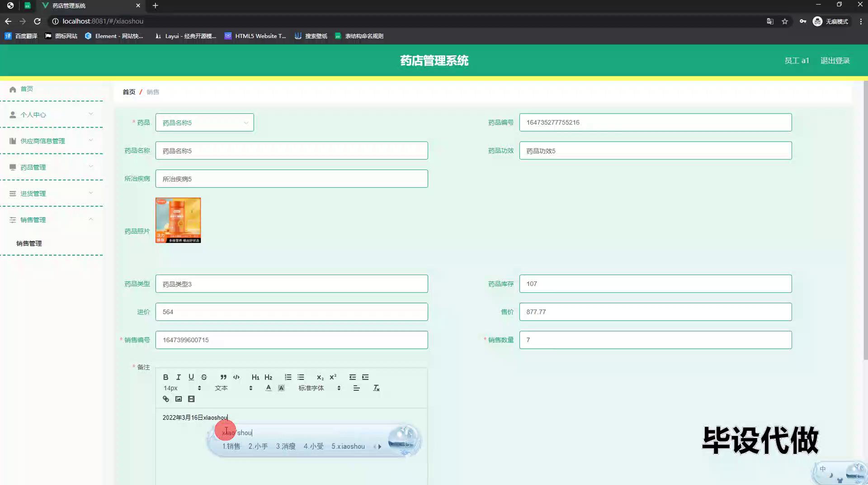The image size is (868, 485).
Task: Toggle bold formatting in the remarks editor
Action: [x=165, y=377]
